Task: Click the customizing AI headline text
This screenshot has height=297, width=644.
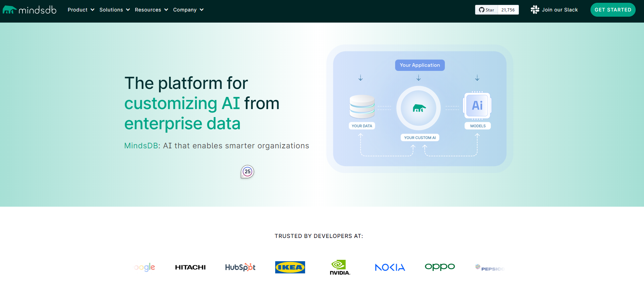Action: (x=182, y=103)
